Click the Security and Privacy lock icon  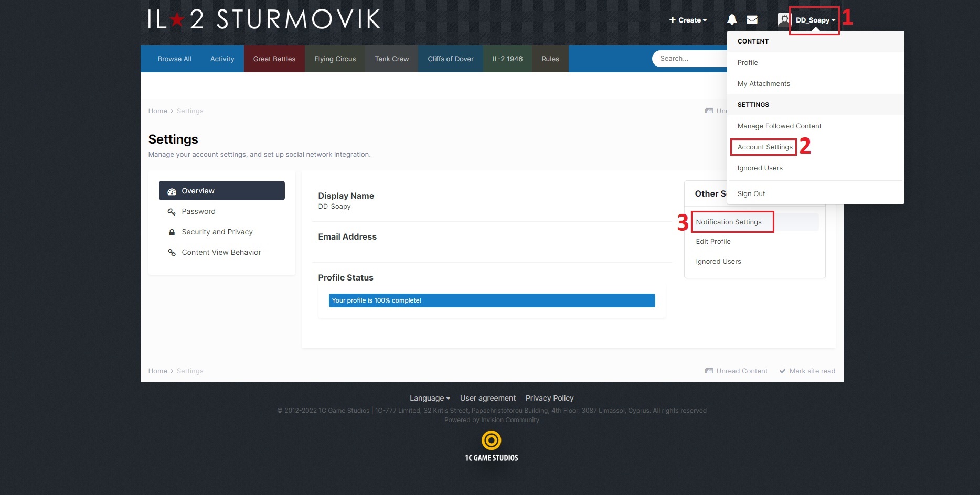pos(172,232)
